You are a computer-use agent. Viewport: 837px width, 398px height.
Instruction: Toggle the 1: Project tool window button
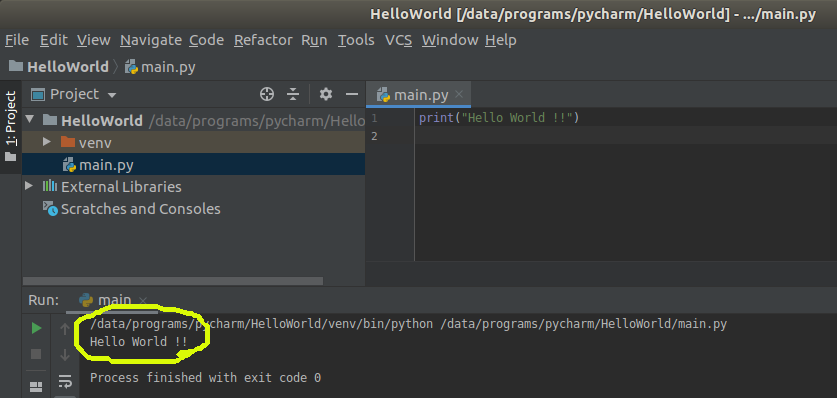pyautogui.click(x=10, y=127)
